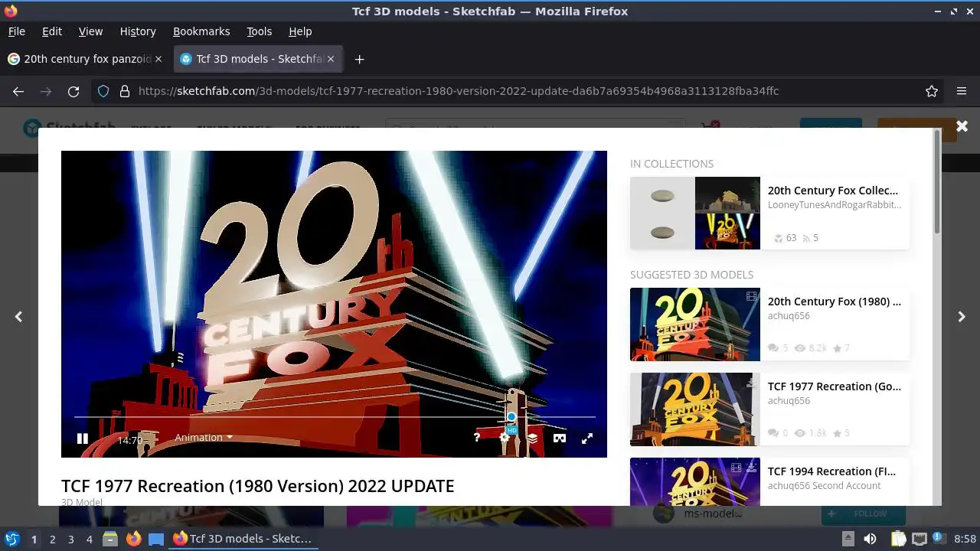Open Firefox hamburger application menu
980x551 pixels.
pos(962,91)
